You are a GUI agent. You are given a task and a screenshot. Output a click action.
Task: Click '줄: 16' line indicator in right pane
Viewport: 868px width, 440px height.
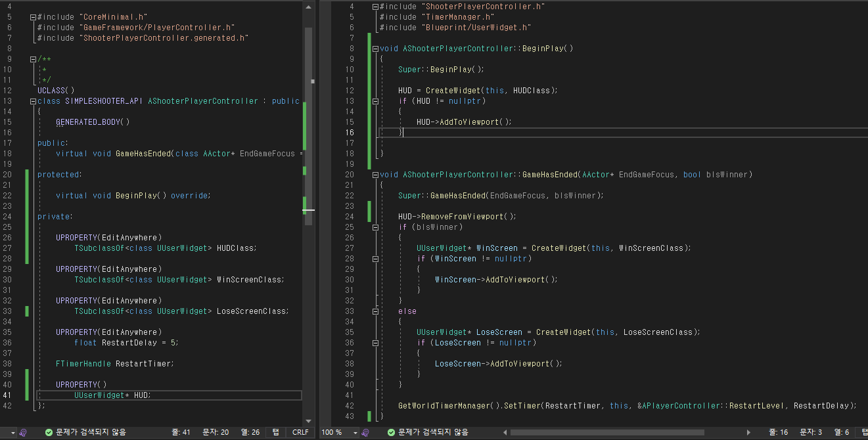(779, 432)
